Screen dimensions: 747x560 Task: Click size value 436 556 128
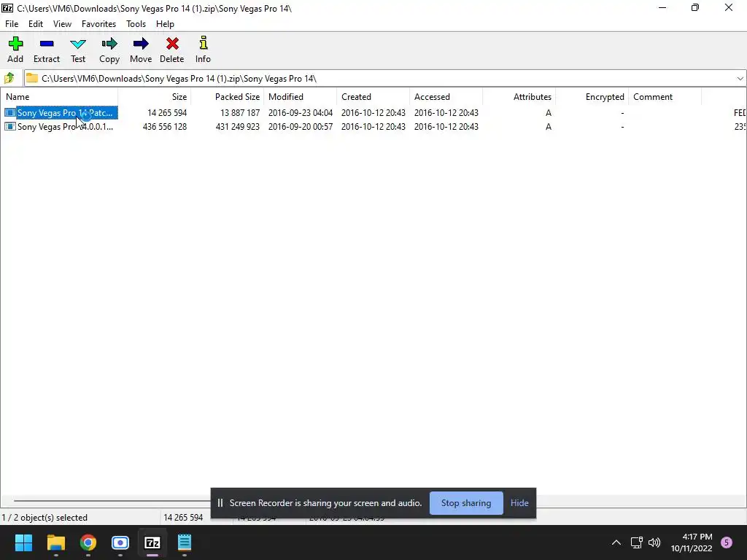coord(164,127)
